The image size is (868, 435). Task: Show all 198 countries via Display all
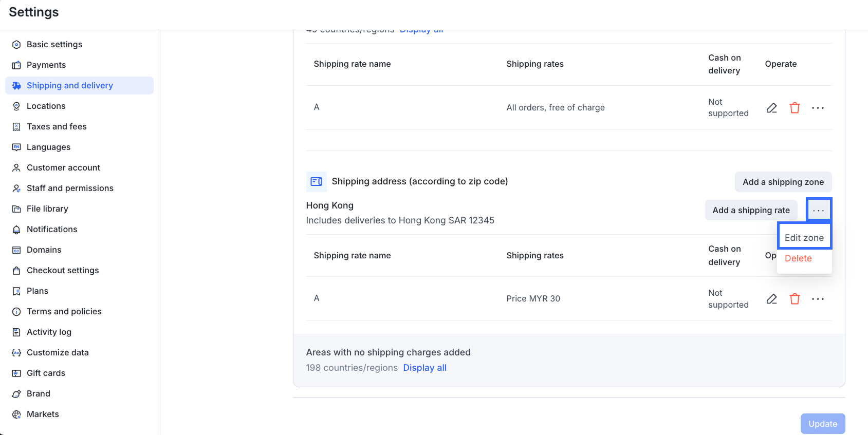pyautogui.click(x=424, y=368)
